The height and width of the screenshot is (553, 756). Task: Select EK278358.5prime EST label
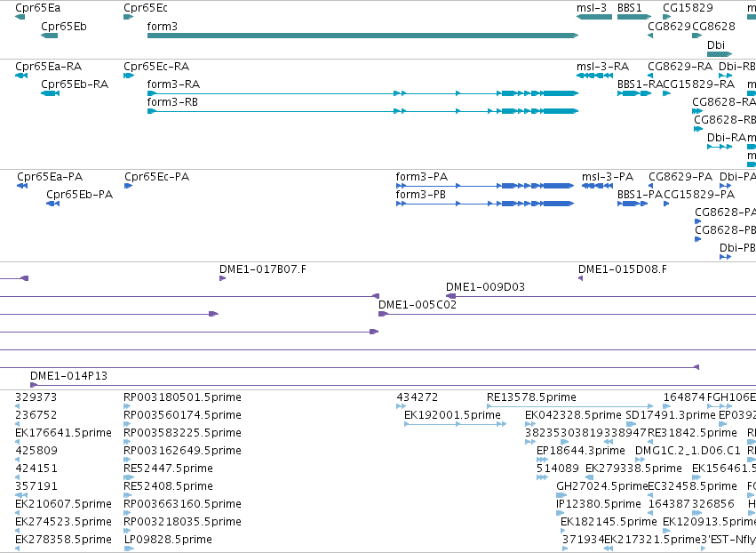click(x=64, y=541)
